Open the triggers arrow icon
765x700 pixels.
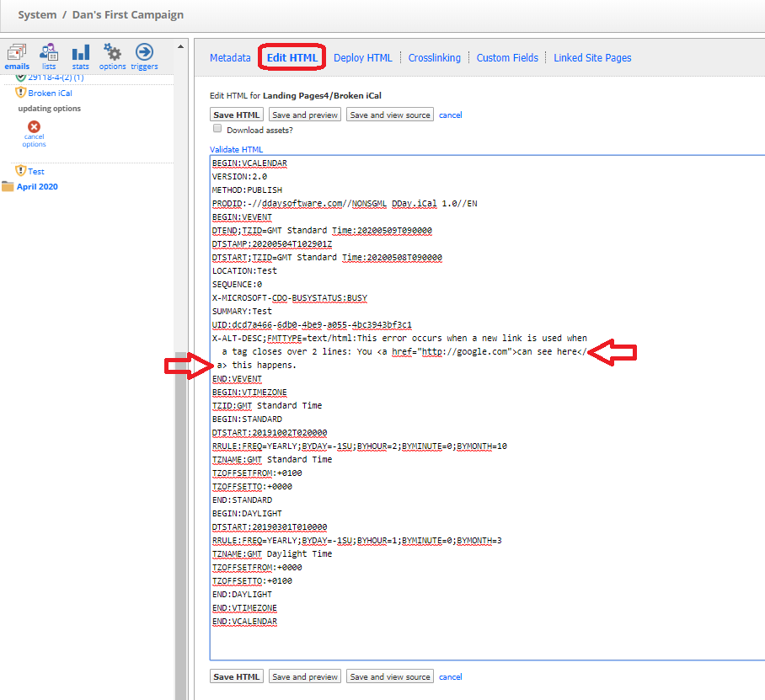(144, 51)
